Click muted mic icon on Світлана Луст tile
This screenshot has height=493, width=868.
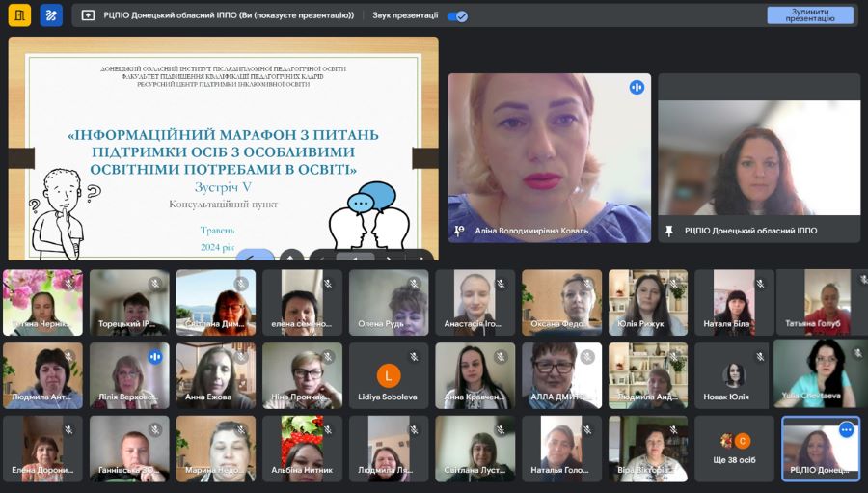(501, 429)
